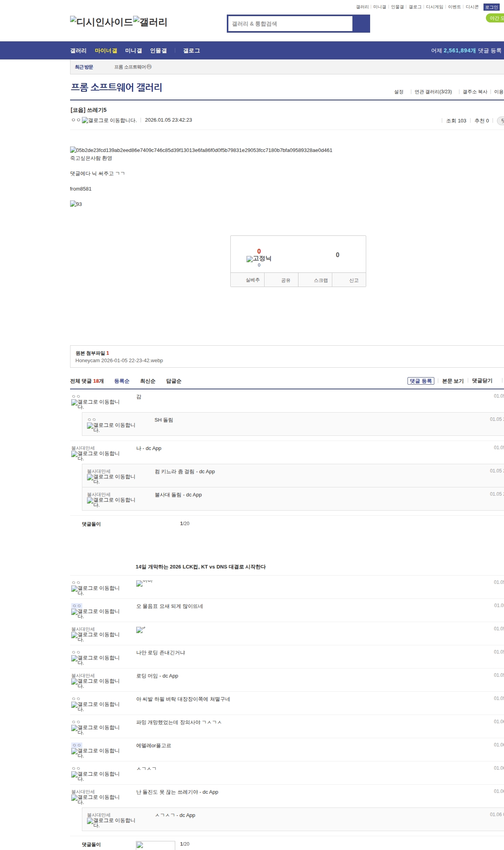Click the image labeled 93 in post
The height and width of the screenshot is (850, 504).
click(x=76, y=204)
